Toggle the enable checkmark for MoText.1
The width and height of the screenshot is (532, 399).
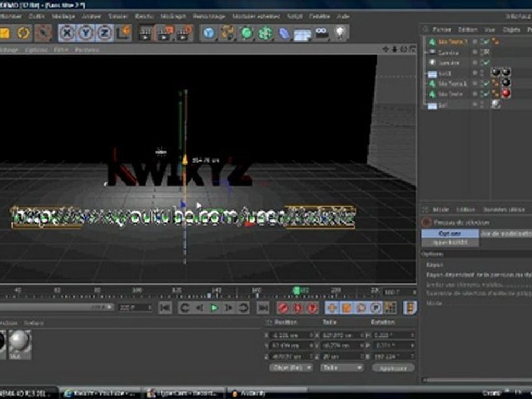486,84
